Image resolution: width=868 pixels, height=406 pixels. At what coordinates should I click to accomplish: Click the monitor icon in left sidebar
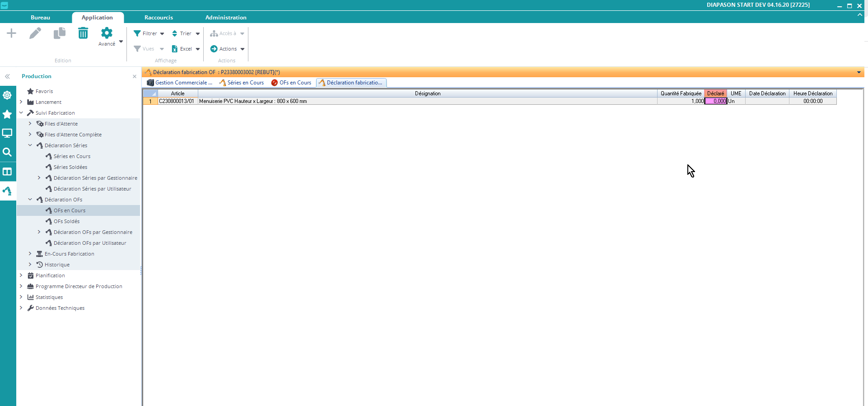[x=7, y=133]
